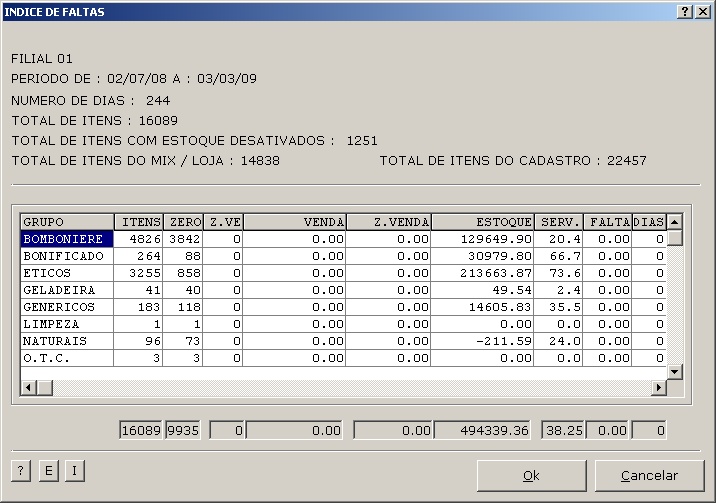Select the GENERICOS group cell

pos(66,307)
